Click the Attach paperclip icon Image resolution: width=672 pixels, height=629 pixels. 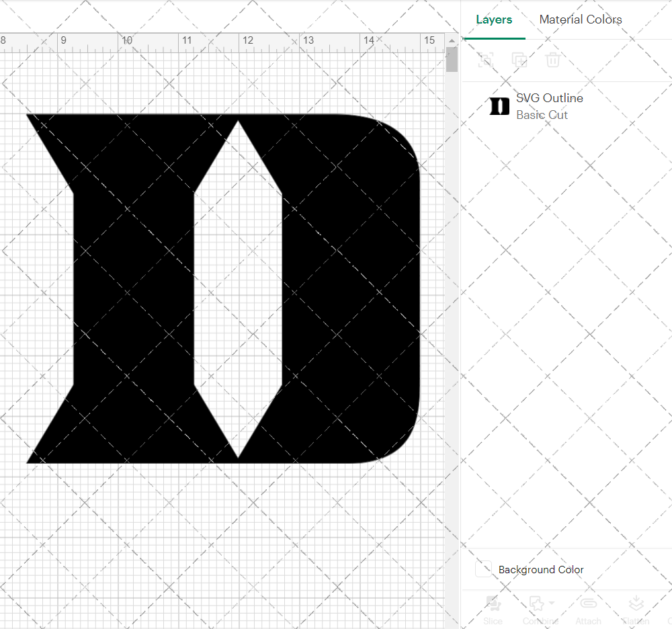(589, 603)
